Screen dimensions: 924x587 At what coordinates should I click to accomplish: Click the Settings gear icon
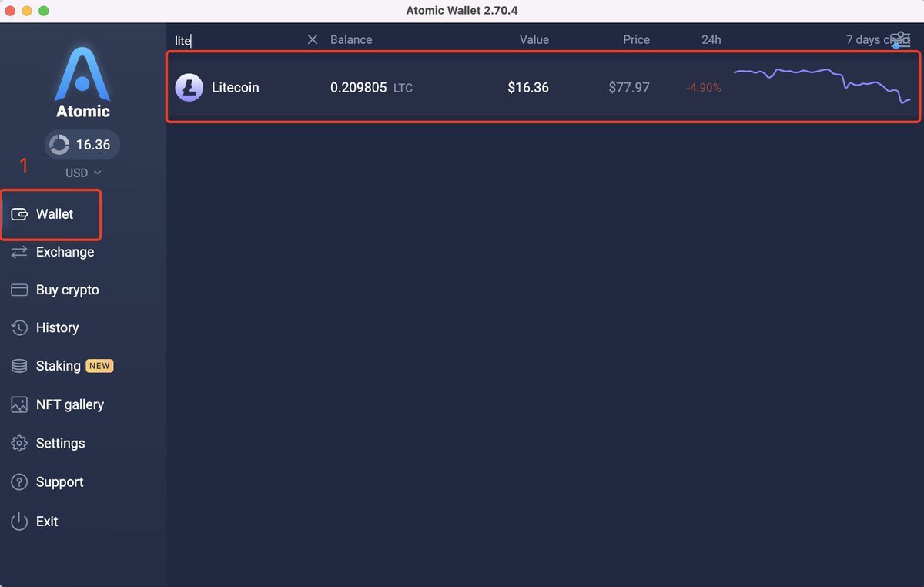[x=19, y=443]
